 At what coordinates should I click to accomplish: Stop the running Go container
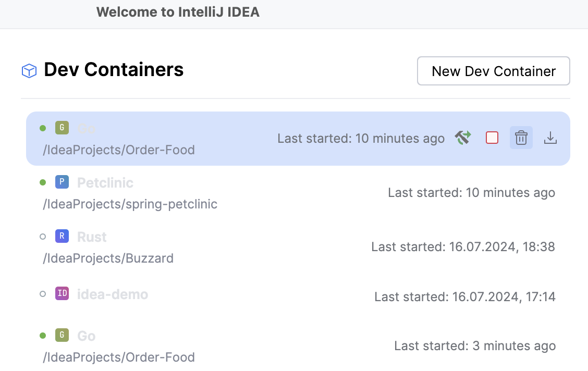[x=492, y=138]
